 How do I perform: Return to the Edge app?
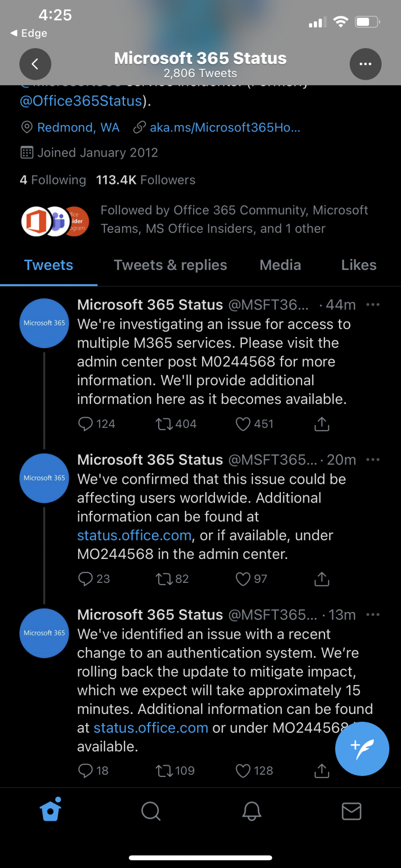coord(29,33)
